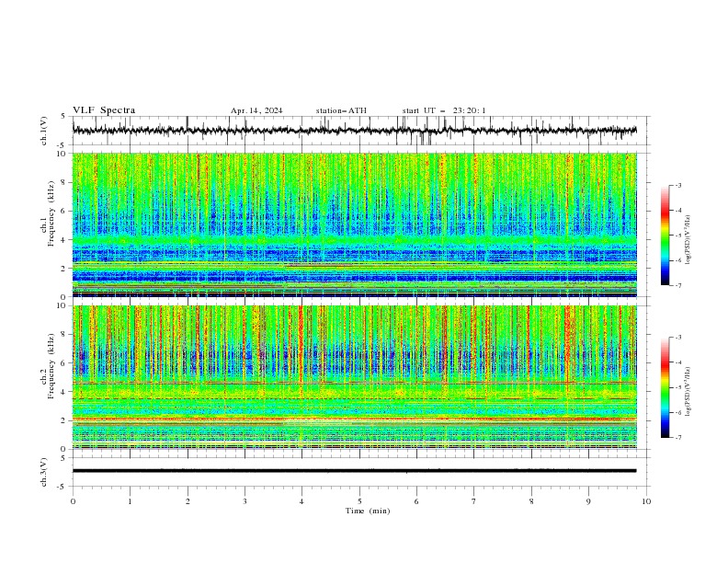This screenshot has height=563, width=728.
Task: Click the 'VLF Spectra' title text
Action: [x=104, y=110]
